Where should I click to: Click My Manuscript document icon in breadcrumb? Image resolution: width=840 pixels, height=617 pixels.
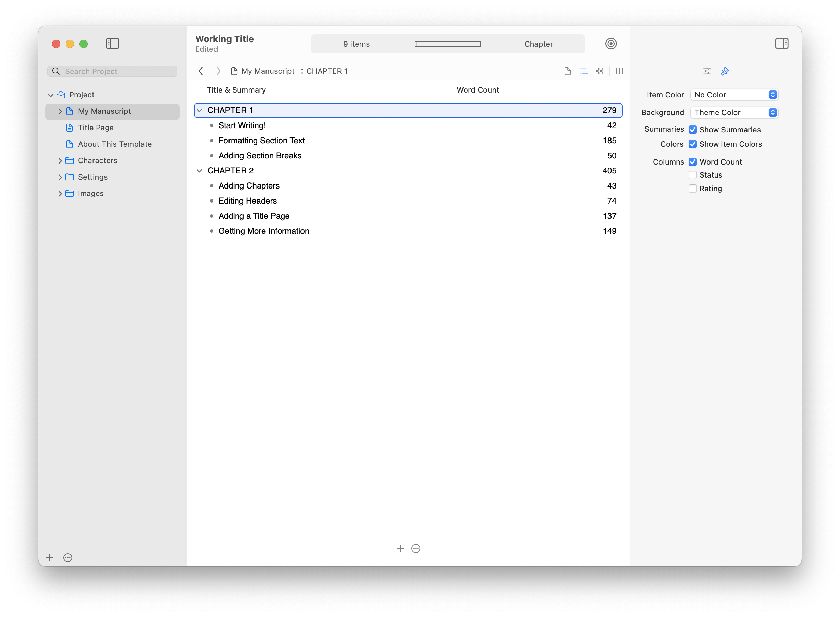(x=234, y=71)
